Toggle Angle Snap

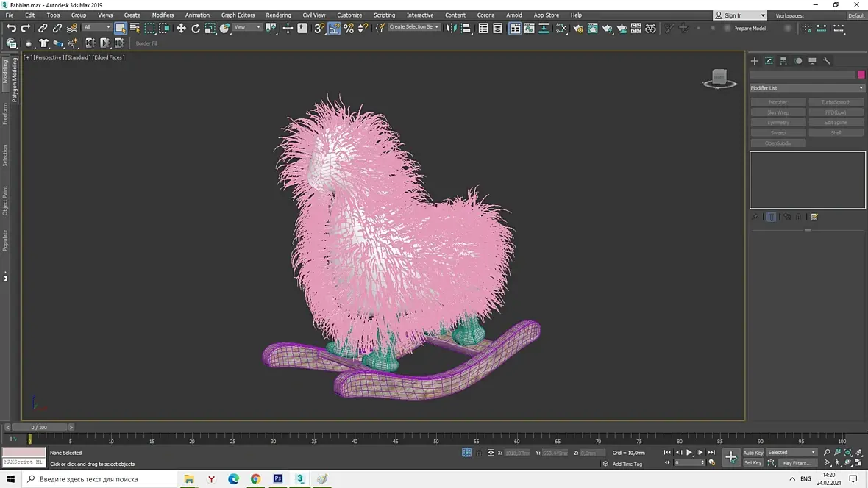[x=334, y=28]
